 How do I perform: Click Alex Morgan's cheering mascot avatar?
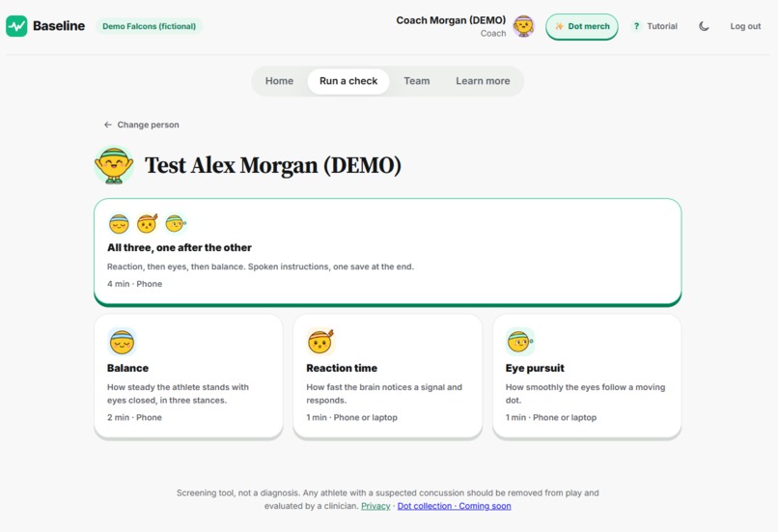pos(114,165)
